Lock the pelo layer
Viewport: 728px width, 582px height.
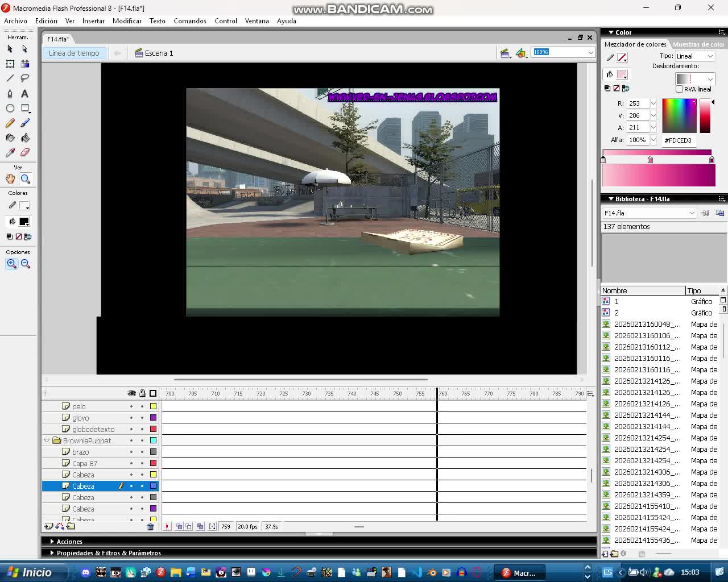142,406
